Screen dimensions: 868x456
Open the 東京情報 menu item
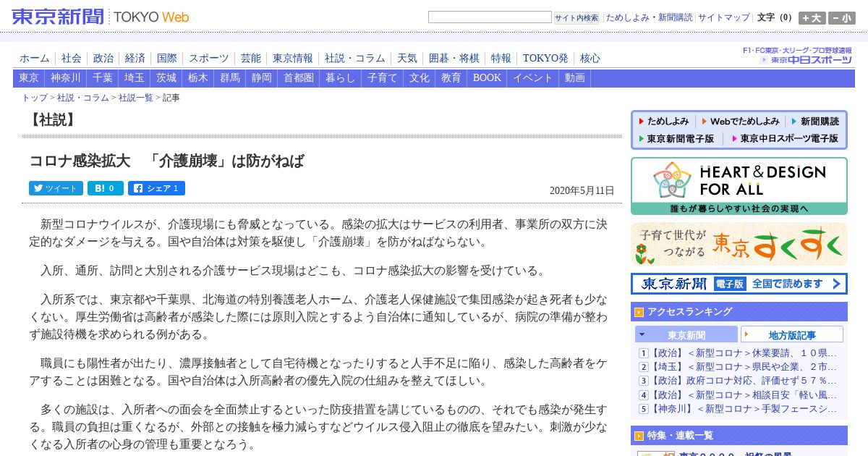point(293,58)
